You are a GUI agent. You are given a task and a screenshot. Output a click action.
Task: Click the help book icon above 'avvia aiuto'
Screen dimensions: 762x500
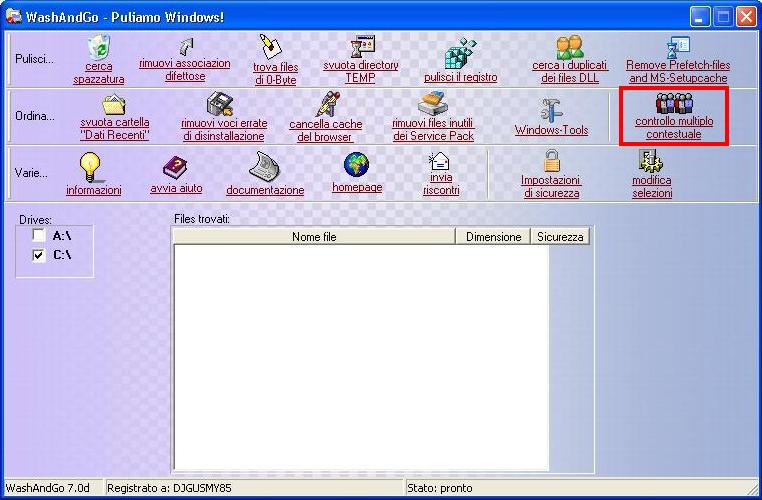pos(175,168)
